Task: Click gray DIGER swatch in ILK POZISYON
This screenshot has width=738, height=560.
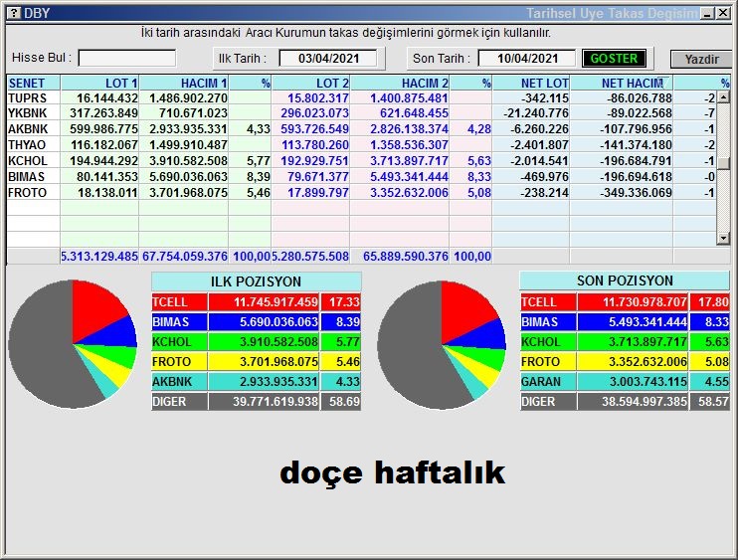Action: pyautogui.click(x=179, y=402)
